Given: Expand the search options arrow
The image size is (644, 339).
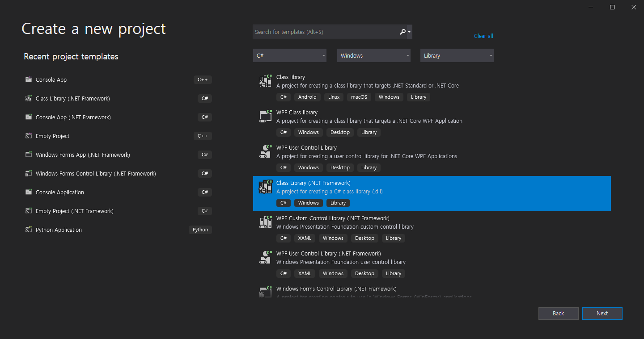Looking at the screenshot, I should click(x=409, y=32).
